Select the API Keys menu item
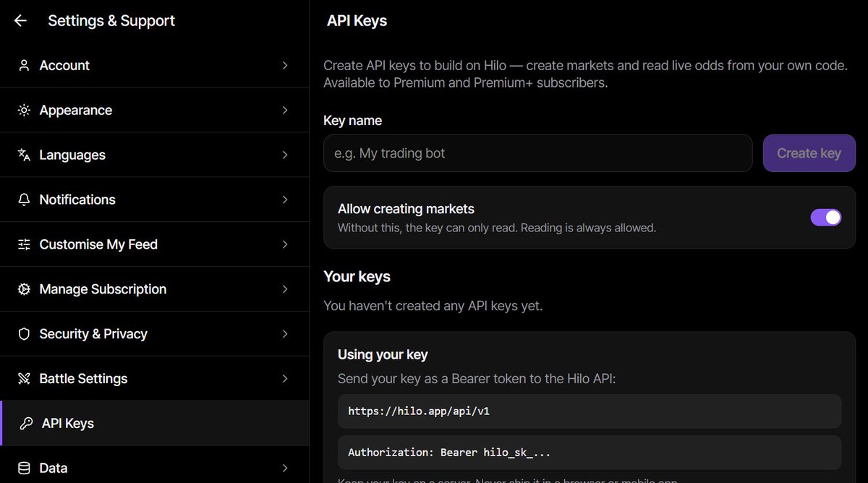 [154, 424]
